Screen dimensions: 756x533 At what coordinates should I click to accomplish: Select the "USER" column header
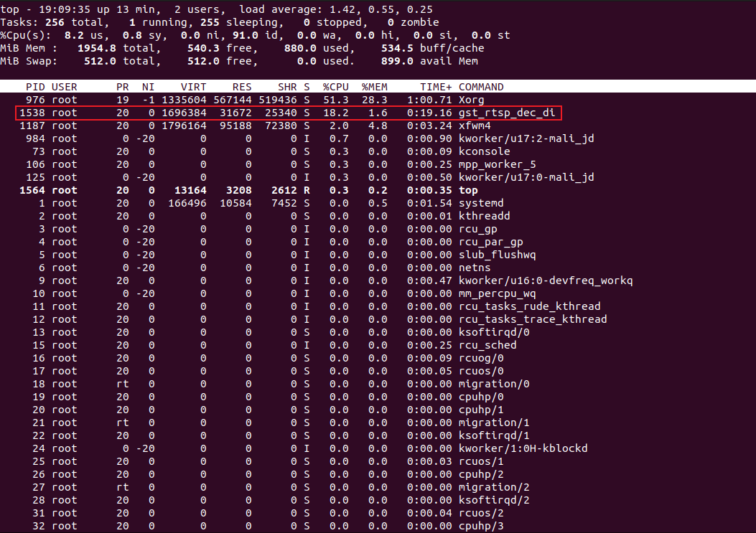click(x=64, y=87)
